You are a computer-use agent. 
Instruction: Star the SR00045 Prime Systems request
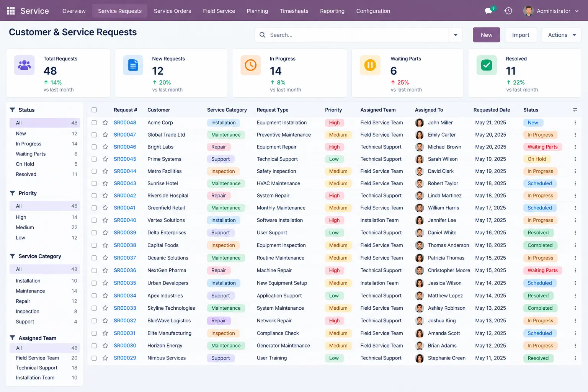pos(105,159)
